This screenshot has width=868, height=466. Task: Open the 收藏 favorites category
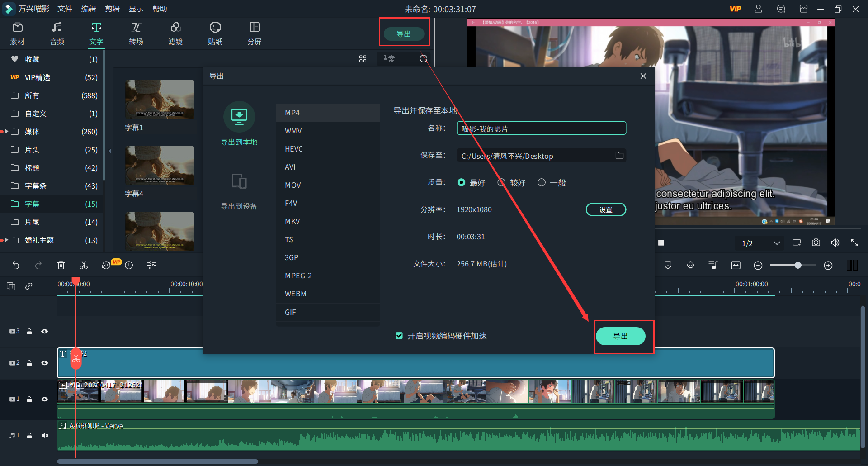(52, 59)
